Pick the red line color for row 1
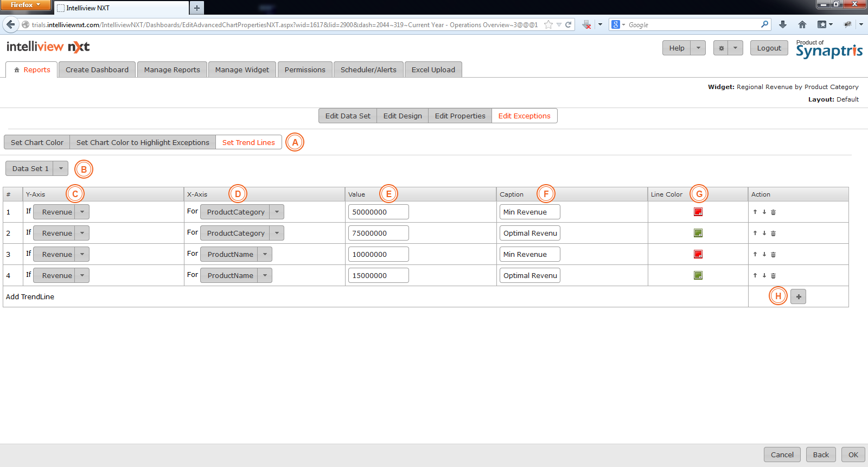Image resolution: width=868 pixels, height=467 pixels. [698, 212]
